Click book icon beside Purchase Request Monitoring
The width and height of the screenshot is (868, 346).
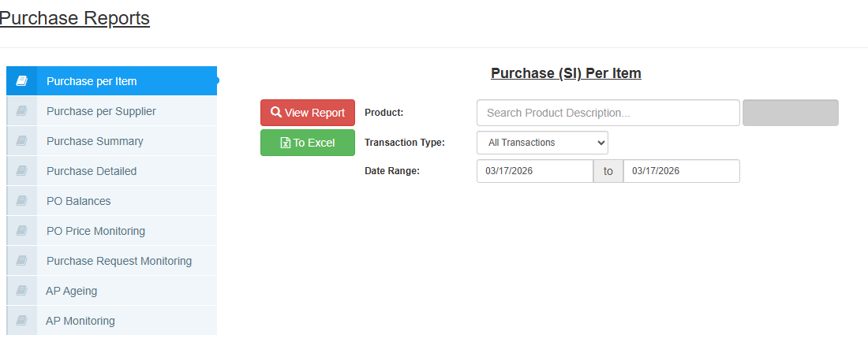tap(21, 261)
